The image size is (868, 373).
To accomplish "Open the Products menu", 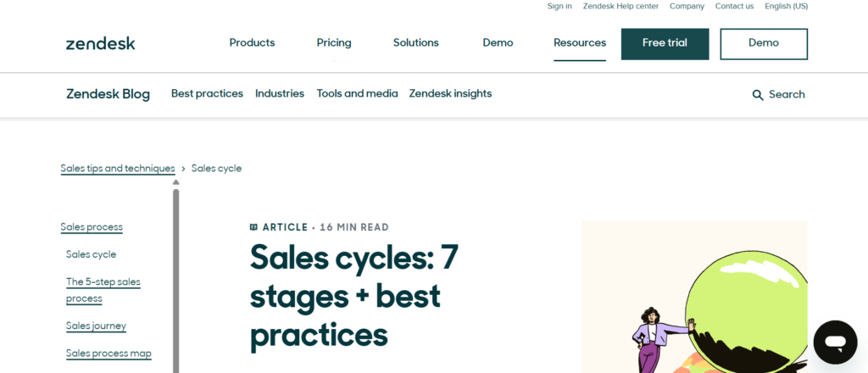I will (252, 43).
